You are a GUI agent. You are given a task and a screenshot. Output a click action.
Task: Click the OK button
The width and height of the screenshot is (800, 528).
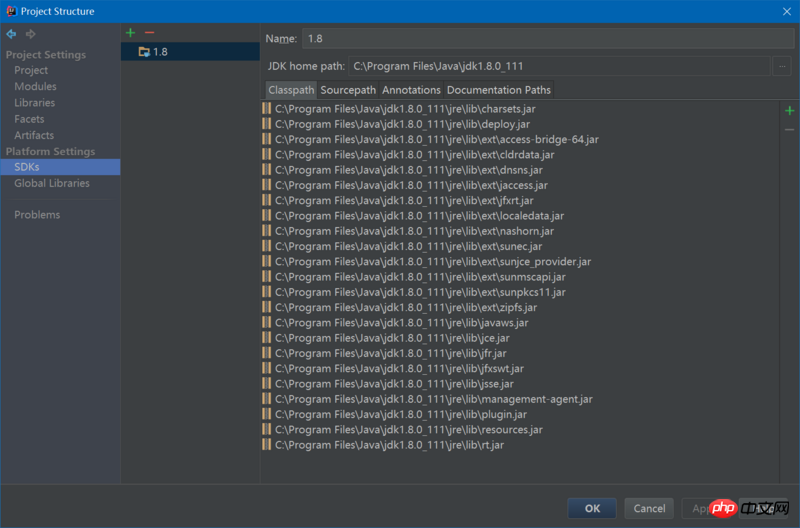[x=592, y=508]
